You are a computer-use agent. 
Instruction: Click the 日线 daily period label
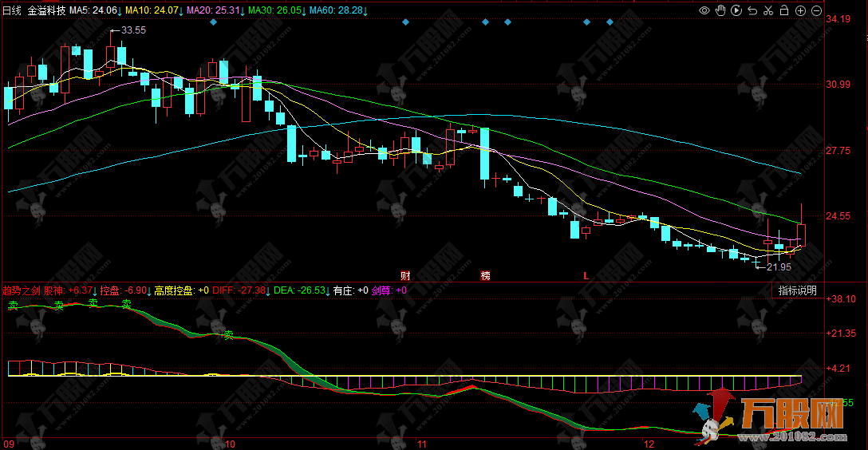[x=13, y=11]
